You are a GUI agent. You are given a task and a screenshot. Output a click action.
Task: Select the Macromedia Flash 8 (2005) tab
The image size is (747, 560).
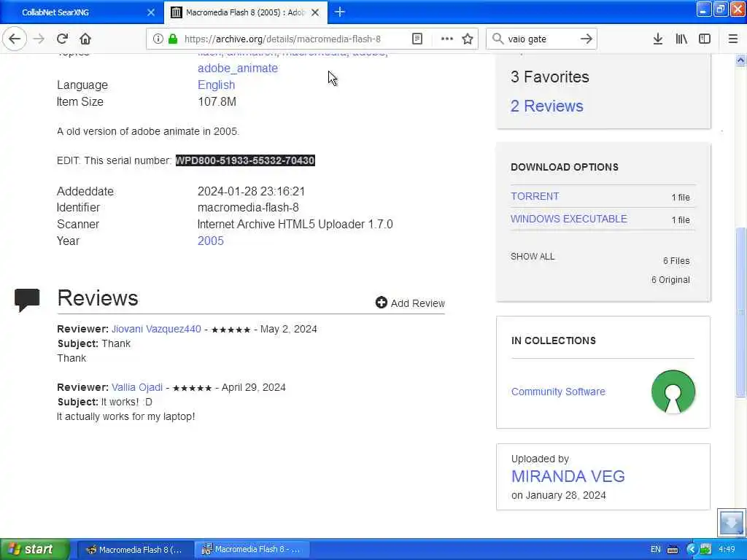(x=245, y=12)
